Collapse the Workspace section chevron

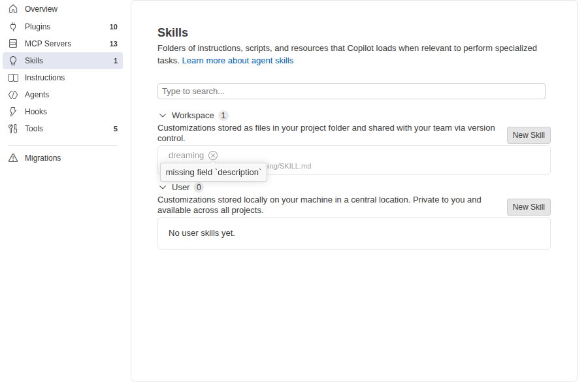pyautogui.click(x=163, y=116)
